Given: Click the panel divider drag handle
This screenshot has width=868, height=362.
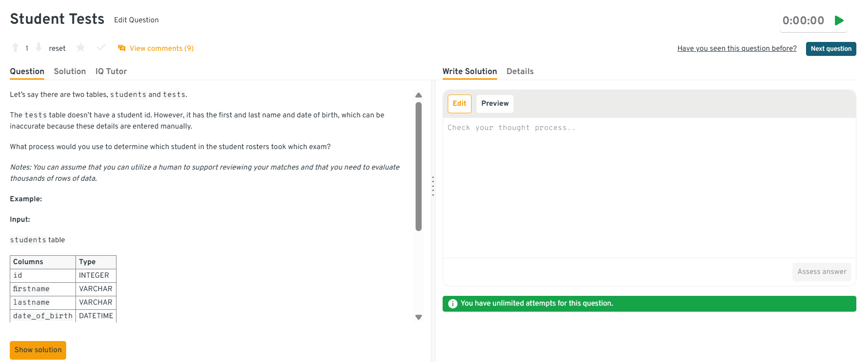Looking at the screenshot, I should [x=433, y=186].
